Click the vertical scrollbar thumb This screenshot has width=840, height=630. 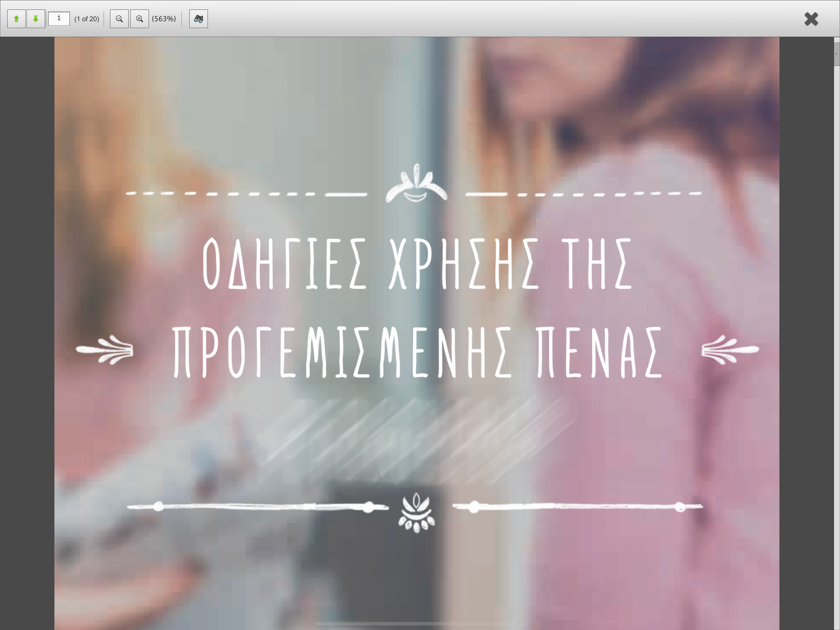(837, 54)
